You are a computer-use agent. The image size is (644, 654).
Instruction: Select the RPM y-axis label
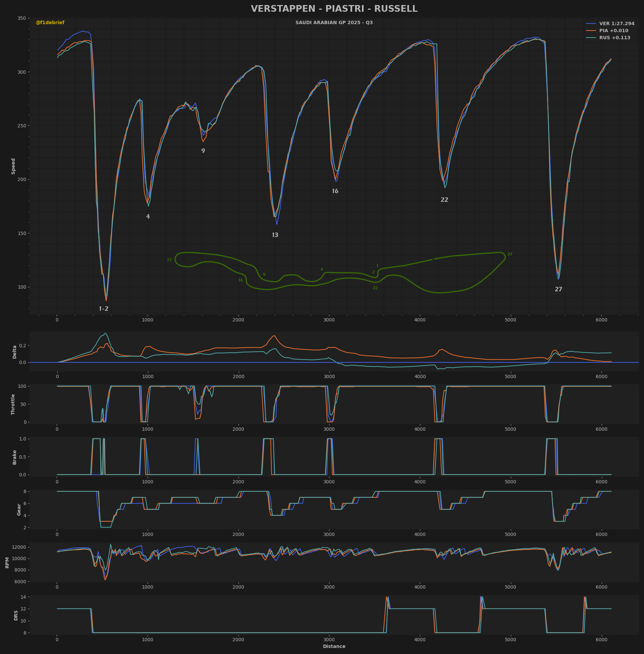(x=7, y=563)
